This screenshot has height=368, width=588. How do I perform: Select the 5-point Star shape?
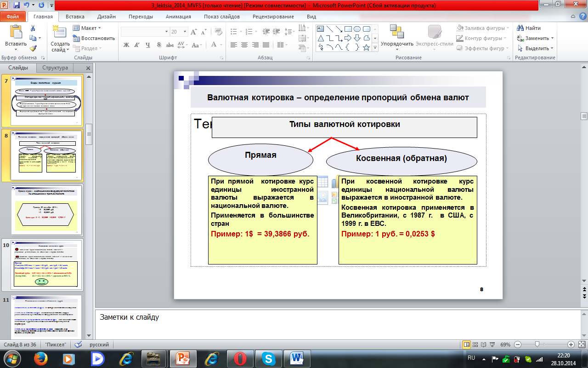(x=367, y=47)
